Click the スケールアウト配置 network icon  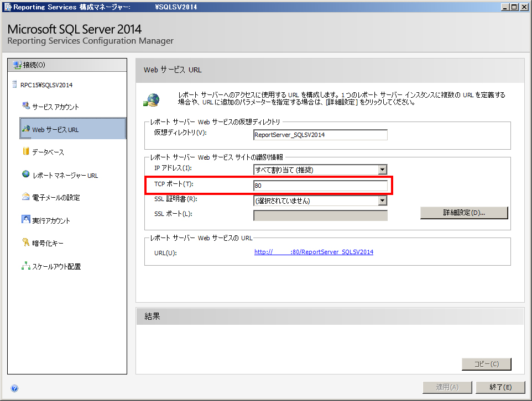coord(26,266)
